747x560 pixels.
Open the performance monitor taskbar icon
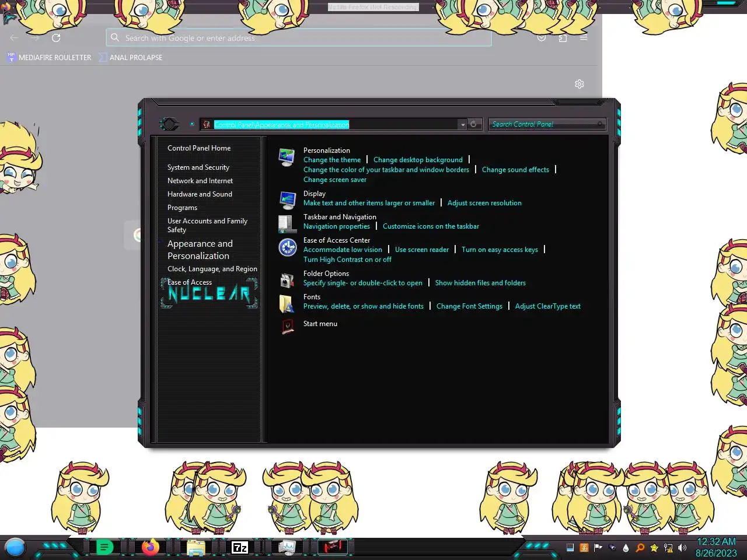(287, 548)
